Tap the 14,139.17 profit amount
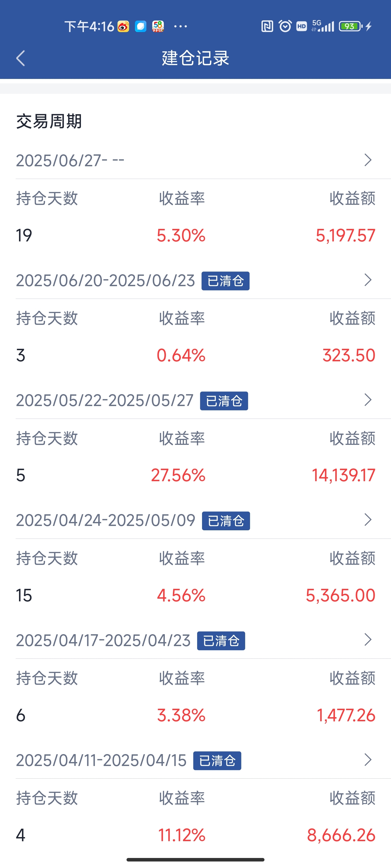Viewport: 391px width, 868px height. (343, 476)
